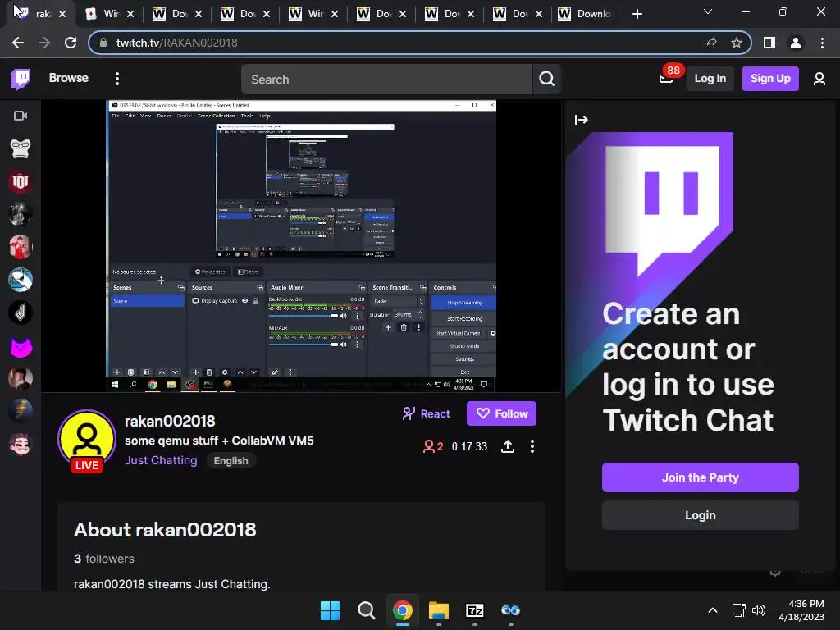Click the browser back arrow
The width and height of the screenshot is (840, 630).
[x=18, y=43]
